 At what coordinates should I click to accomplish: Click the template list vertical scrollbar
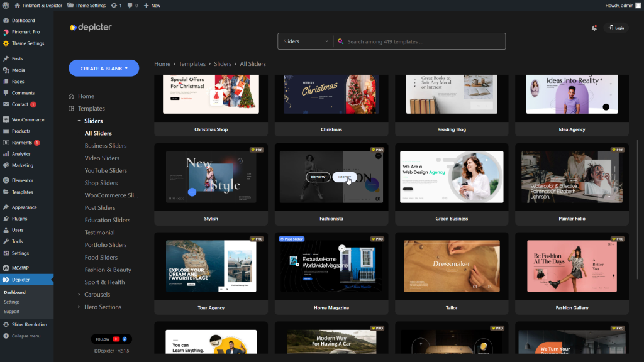tap(638, 209)
